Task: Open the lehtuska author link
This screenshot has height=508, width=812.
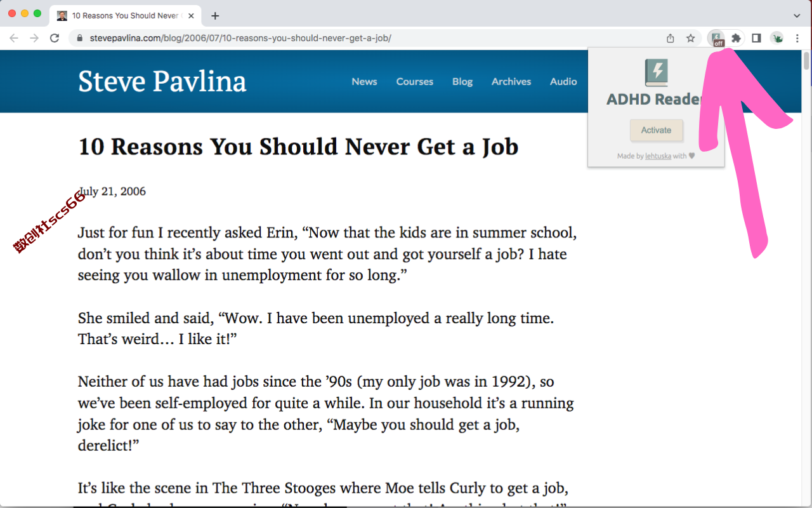Action: [658, 156]
